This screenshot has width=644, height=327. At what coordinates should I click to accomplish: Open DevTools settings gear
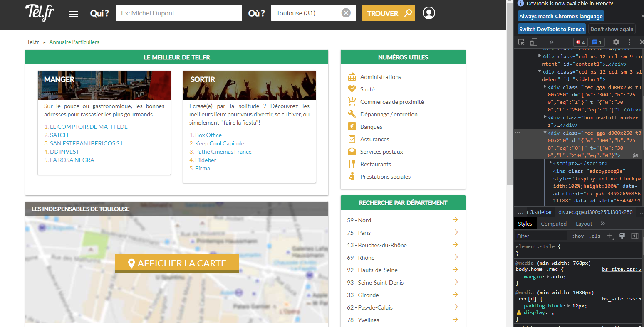[616, 42]
